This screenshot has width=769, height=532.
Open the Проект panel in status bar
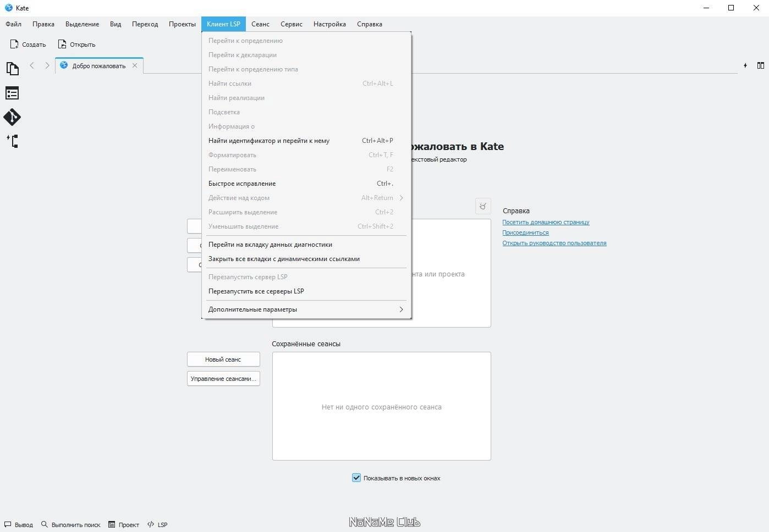124,525
